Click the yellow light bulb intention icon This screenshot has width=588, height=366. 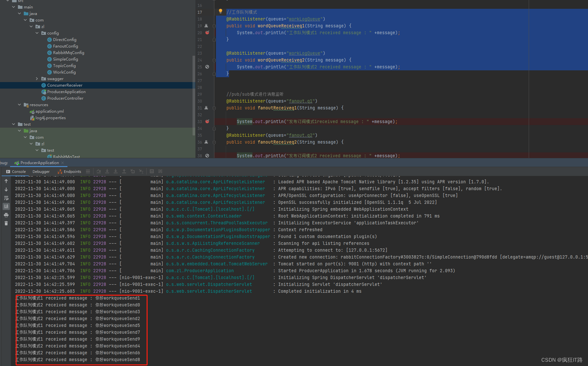click(221, 11)
